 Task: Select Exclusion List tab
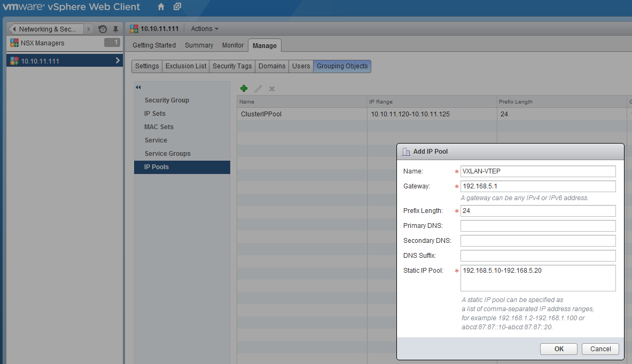point(186,66)
